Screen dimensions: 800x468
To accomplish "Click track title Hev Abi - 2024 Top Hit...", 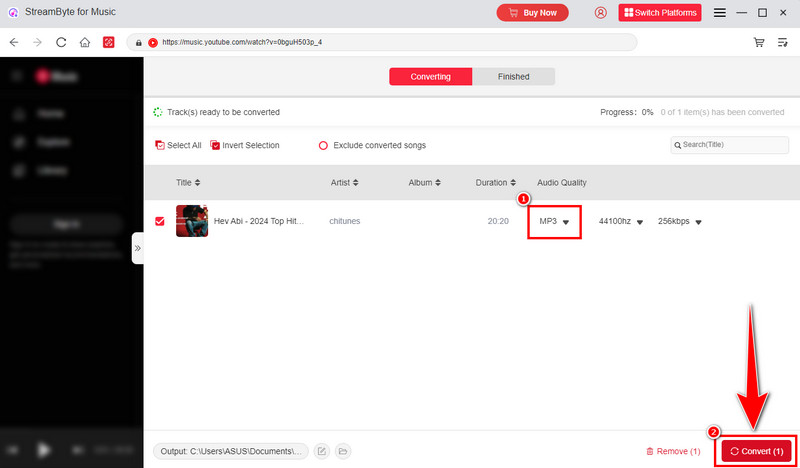I will [x=259, y=221].
